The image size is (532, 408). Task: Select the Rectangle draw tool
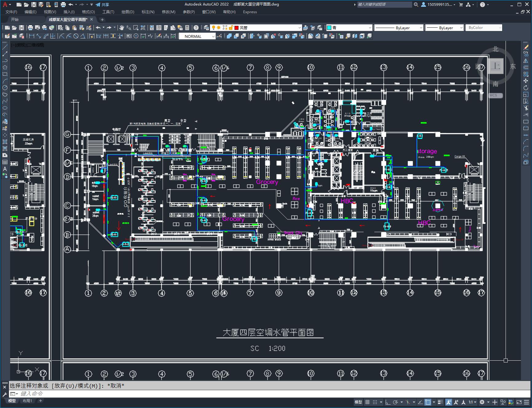coord(5,74)
